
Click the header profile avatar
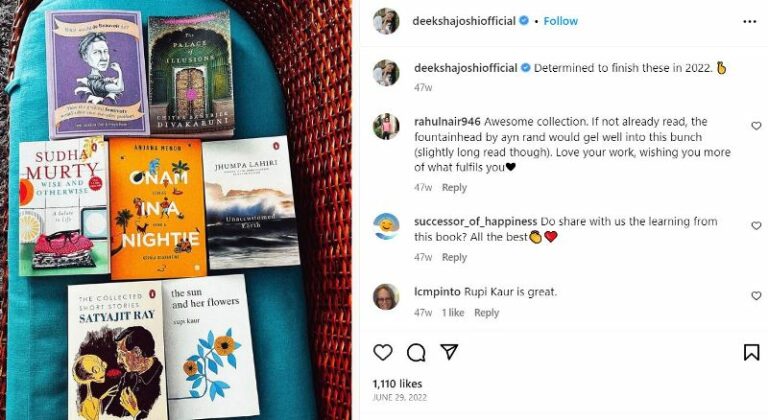point(386,22)
